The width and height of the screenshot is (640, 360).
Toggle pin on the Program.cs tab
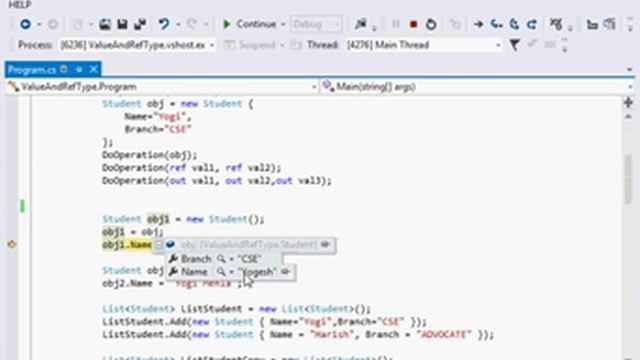pos(79,70)
